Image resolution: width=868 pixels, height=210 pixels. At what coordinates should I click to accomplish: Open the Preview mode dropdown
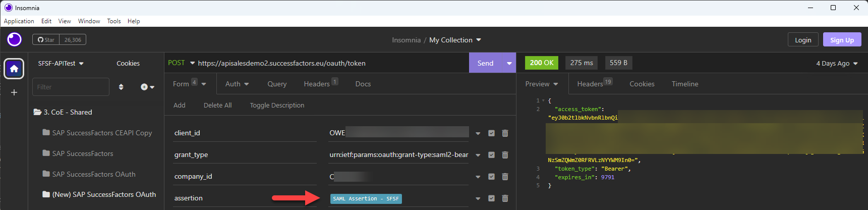[x=542, y=84]
